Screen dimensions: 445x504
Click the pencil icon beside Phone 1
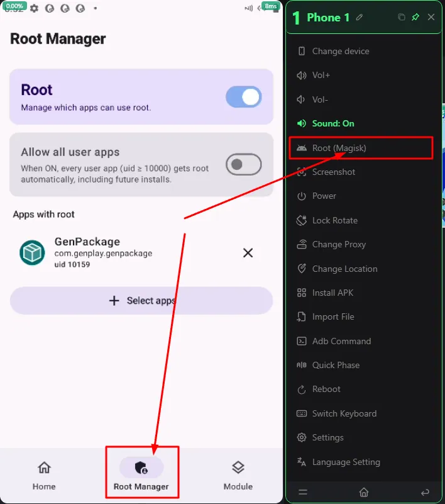[360, 17]
